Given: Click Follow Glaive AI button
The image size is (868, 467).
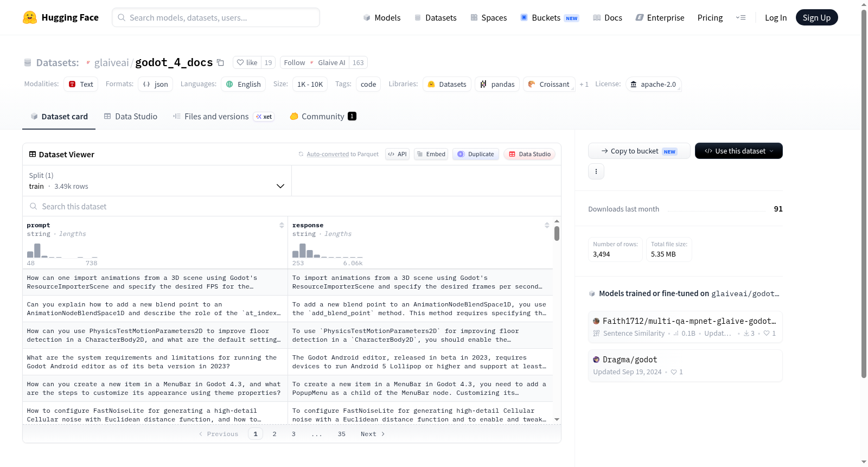Looking at the screenshot, I should [315, 62].
